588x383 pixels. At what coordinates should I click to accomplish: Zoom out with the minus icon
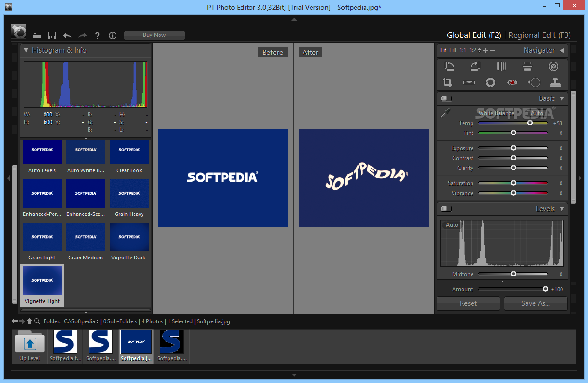[x=493, y=50]
